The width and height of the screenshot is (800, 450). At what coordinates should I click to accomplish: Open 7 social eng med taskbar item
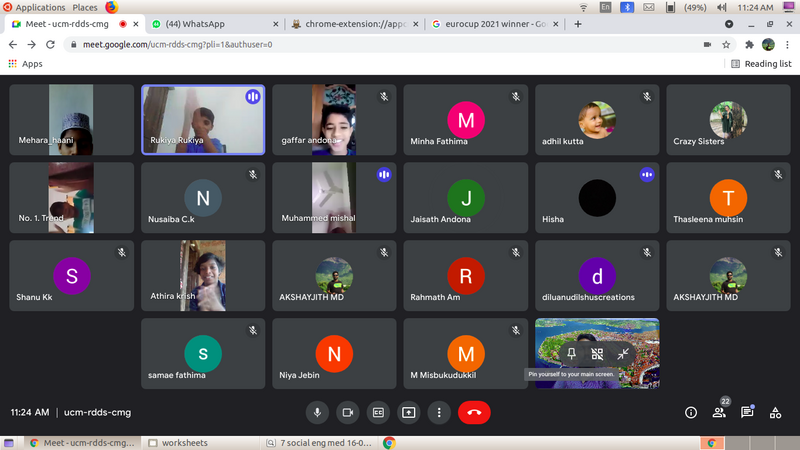[x=319, y=443]
